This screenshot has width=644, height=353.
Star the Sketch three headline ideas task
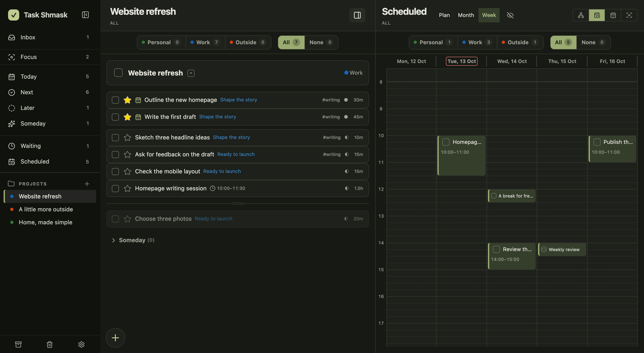[127, 137]
